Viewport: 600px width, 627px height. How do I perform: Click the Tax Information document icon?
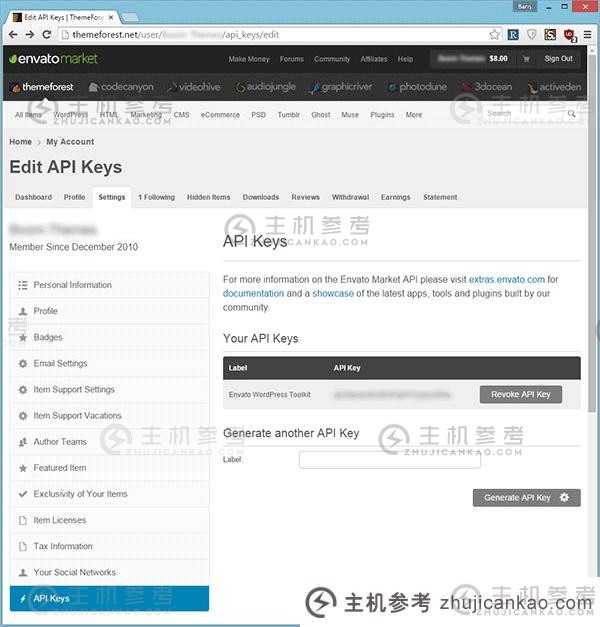click(x=23, y=546)
